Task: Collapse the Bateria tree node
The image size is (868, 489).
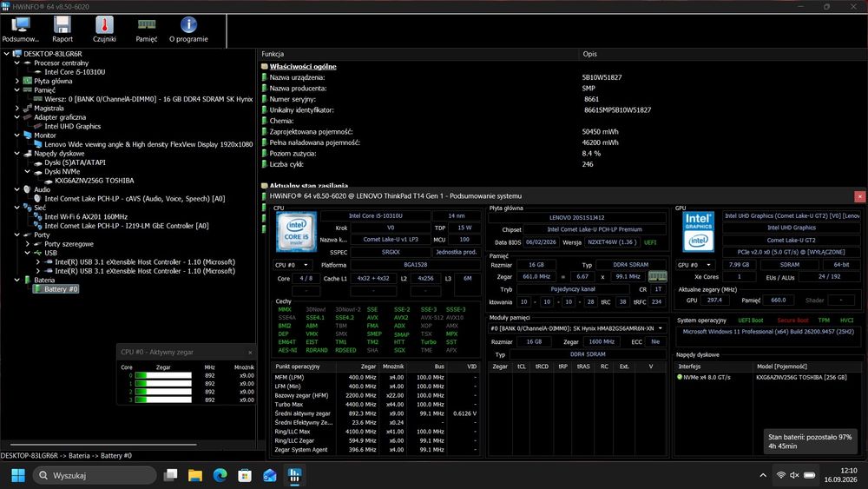Action: click(x=17, y=281)
